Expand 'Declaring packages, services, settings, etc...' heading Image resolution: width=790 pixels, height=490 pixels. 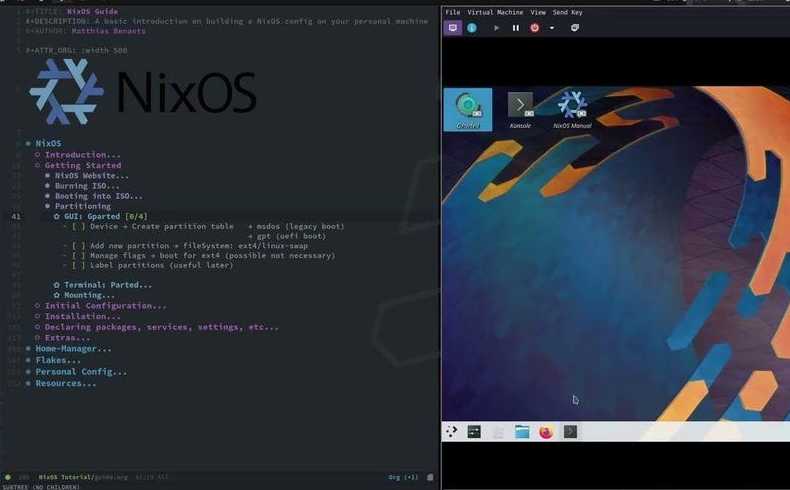tap(161, 327)
